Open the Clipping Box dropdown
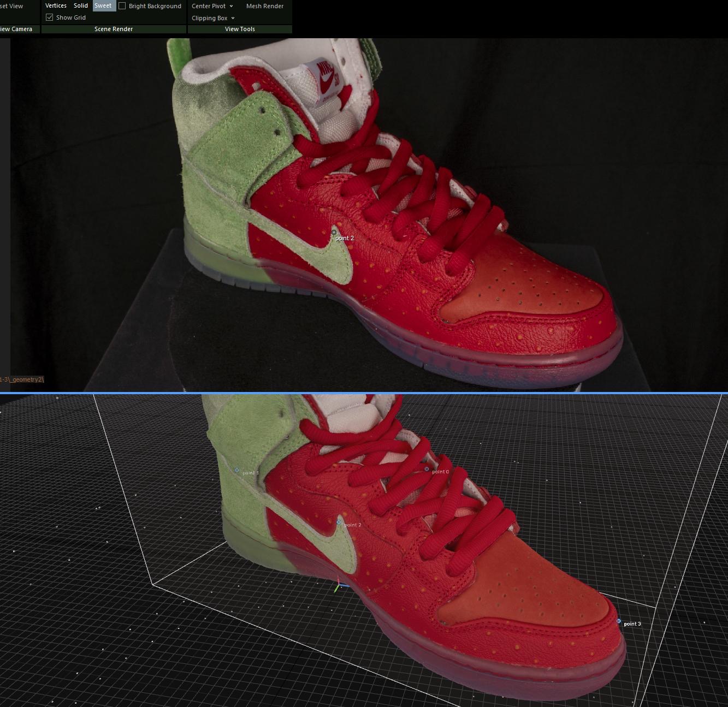728x707 pixels. [213, 18]
